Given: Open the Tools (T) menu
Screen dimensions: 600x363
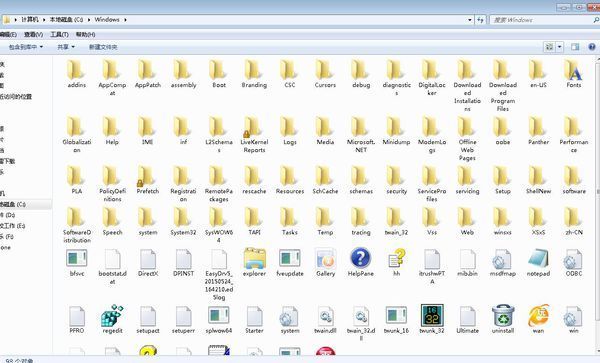Looking at the screenshot, I should coord(59,34).
